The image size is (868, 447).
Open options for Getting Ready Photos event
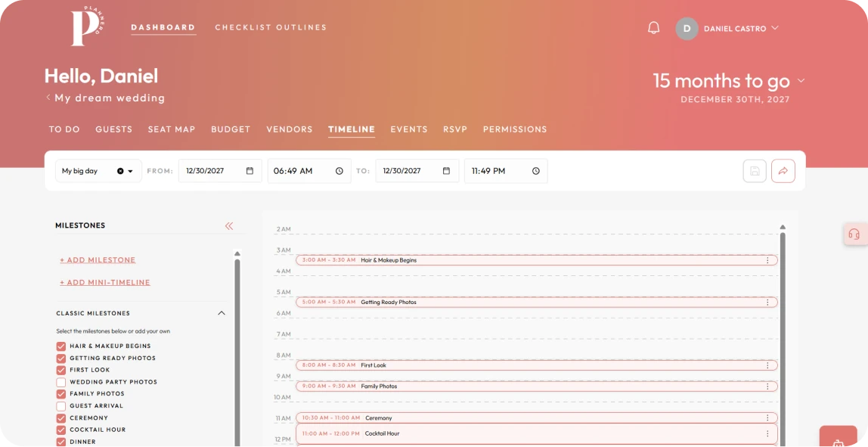[x=767, y=303]
